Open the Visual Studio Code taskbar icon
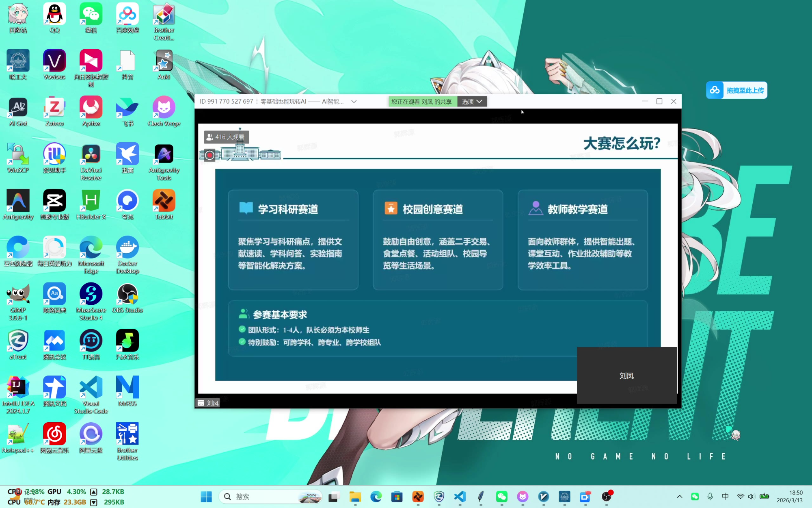Image resolution: width=812 pixels, height=508 pixels. [460, 497]
